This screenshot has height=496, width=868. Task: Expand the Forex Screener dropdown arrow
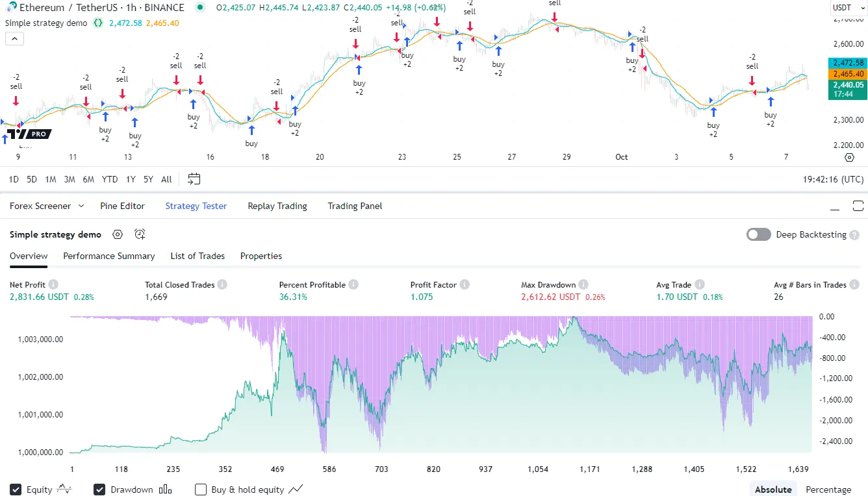(81, 206)
